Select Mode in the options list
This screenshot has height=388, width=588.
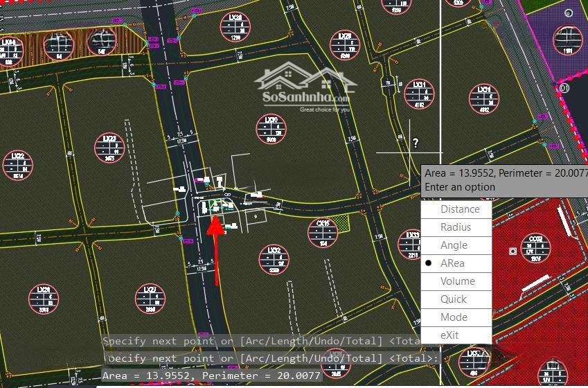[x=454, y=317]
